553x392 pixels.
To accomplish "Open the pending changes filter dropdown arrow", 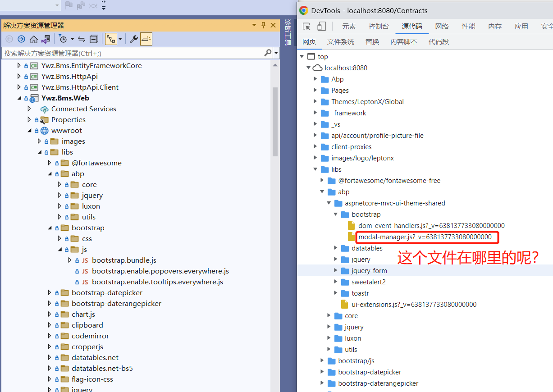I will (72, 39).
